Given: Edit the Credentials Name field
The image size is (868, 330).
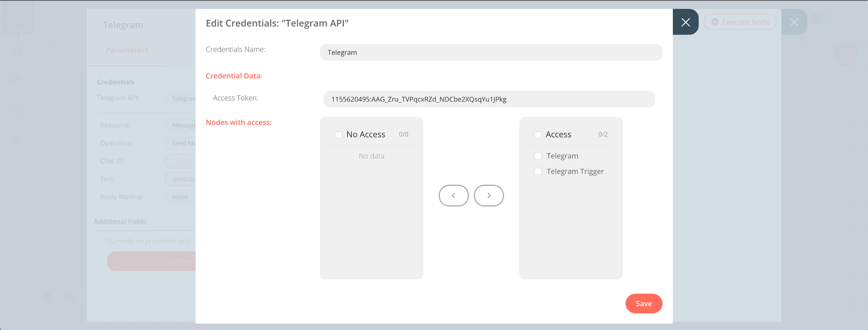Looking at the screenshot, I should coord(491,52).
